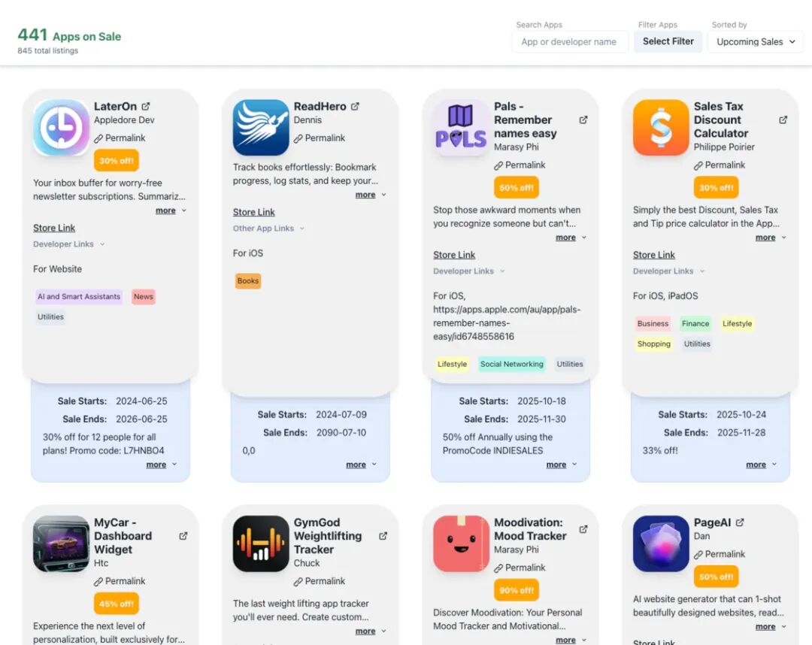Screen dimensions: 812x645
Task: Click PageAI 50% off badge
Action: [x=717, y=577]
